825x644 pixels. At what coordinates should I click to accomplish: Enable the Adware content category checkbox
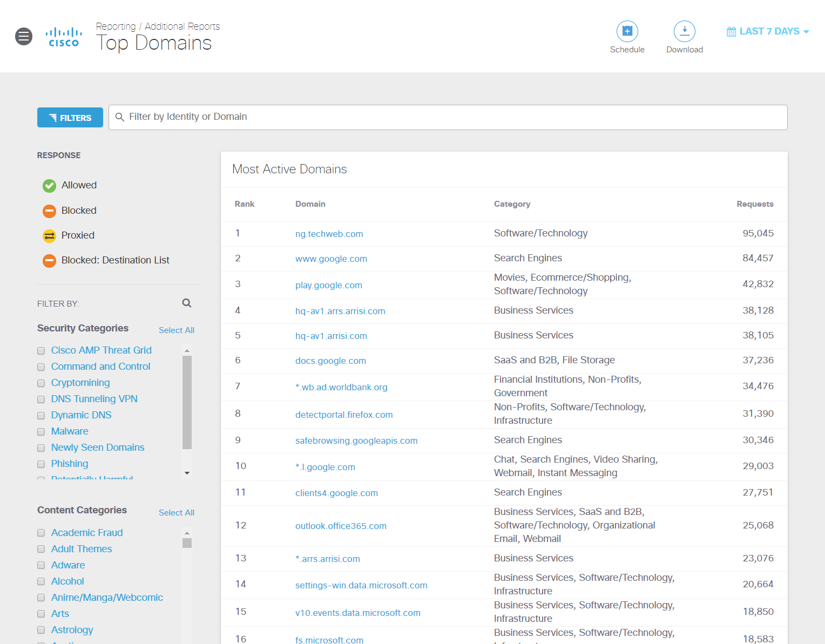pyautogui.click(x=41, y=565)
